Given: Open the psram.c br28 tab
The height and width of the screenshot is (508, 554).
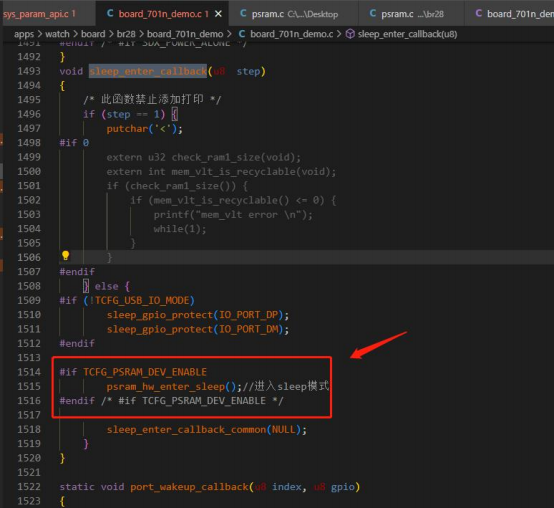Looking at the screenshot, I should click(x=411, y=13).
